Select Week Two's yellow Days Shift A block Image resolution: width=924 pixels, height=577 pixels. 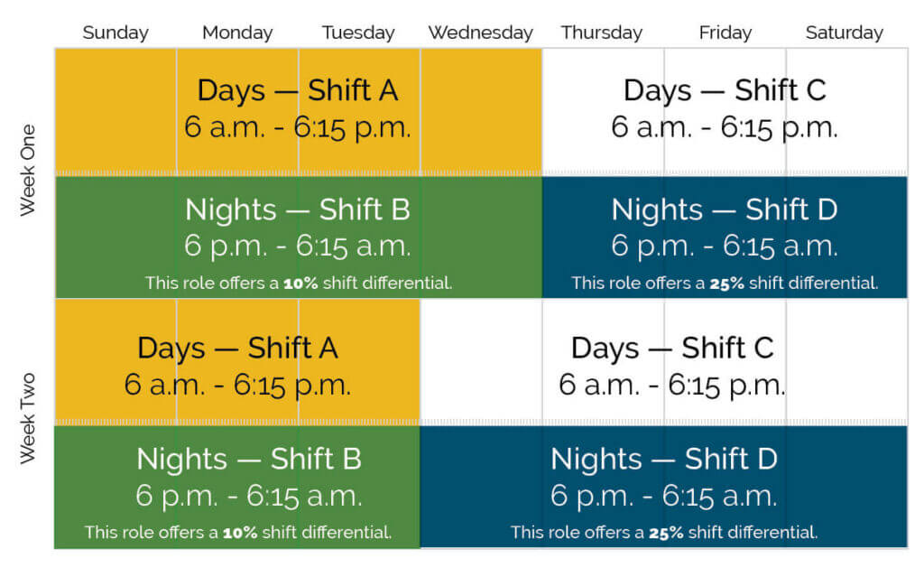click(x=237, y=366)
